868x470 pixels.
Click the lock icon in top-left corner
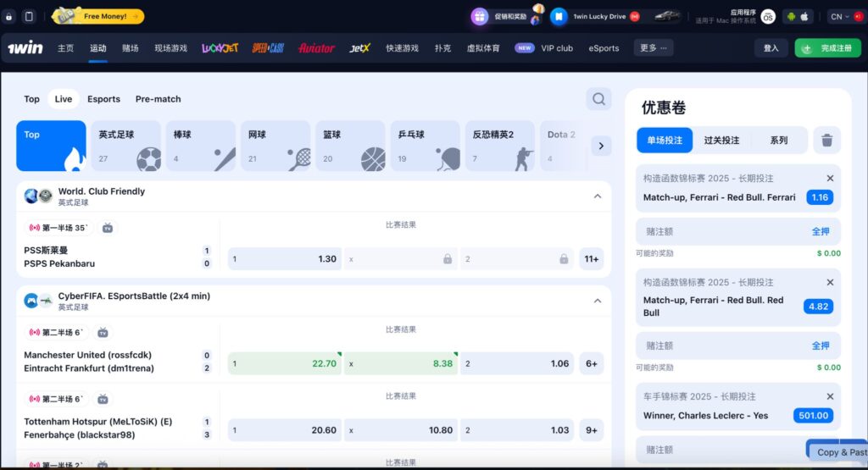coord(8,17)
